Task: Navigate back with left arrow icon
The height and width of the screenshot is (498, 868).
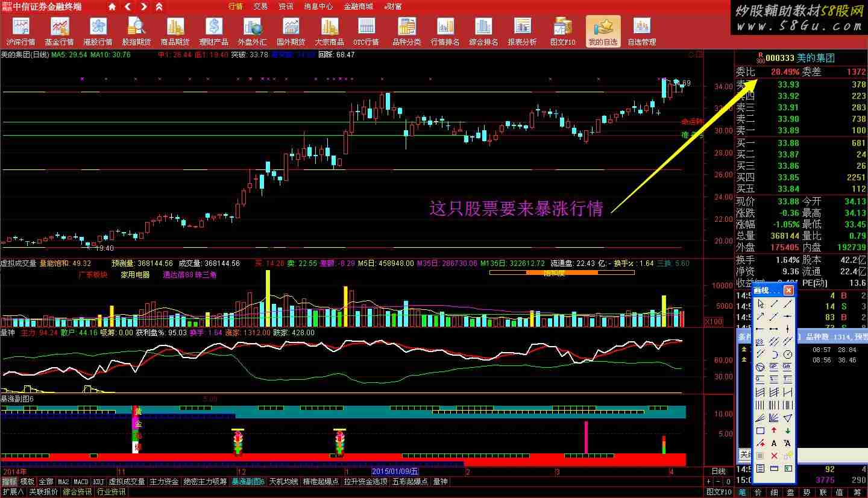Action: click(128, 7)
